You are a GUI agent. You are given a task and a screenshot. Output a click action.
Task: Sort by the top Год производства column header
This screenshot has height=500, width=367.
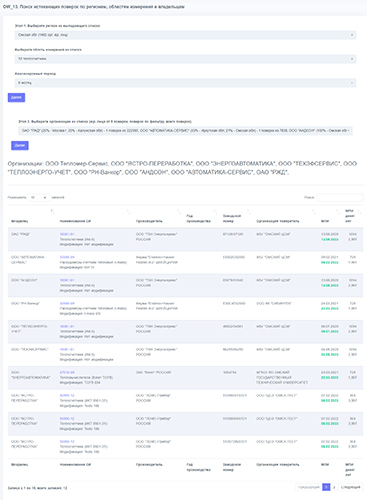click(x=198, y=218)
